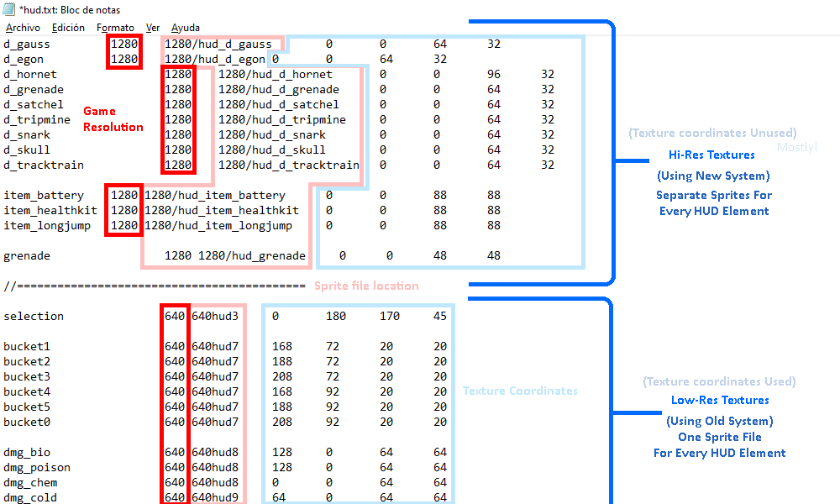
Task: Open the Ayuda menu
Action: [x=186, y=28]
